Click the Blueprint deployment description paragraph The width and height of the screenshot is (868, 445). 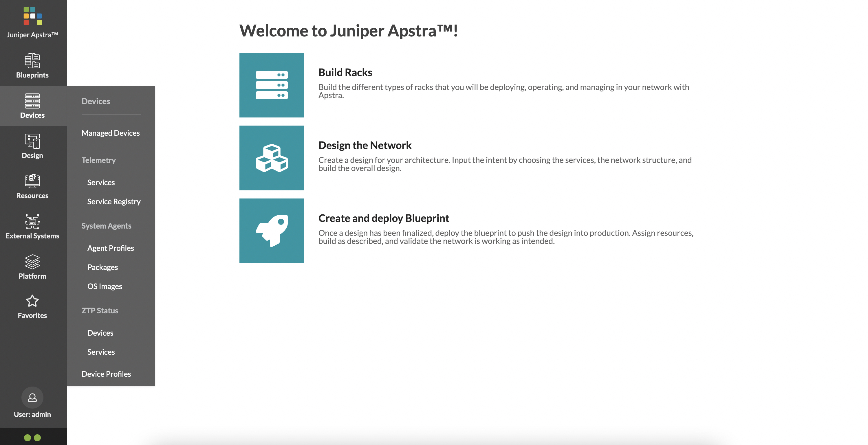click(x=506, y=237)
